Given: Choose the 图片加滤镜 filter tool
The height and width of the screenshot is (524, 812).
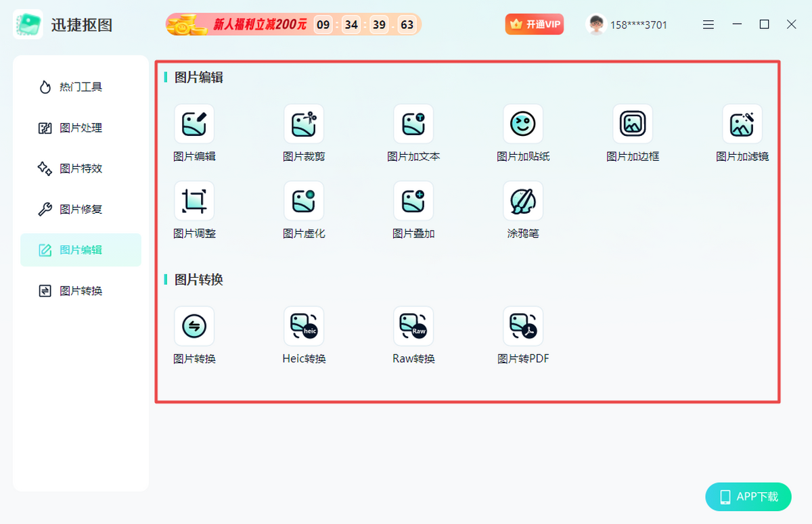Looking at the screenshot, I should click(x=742, y=124).
